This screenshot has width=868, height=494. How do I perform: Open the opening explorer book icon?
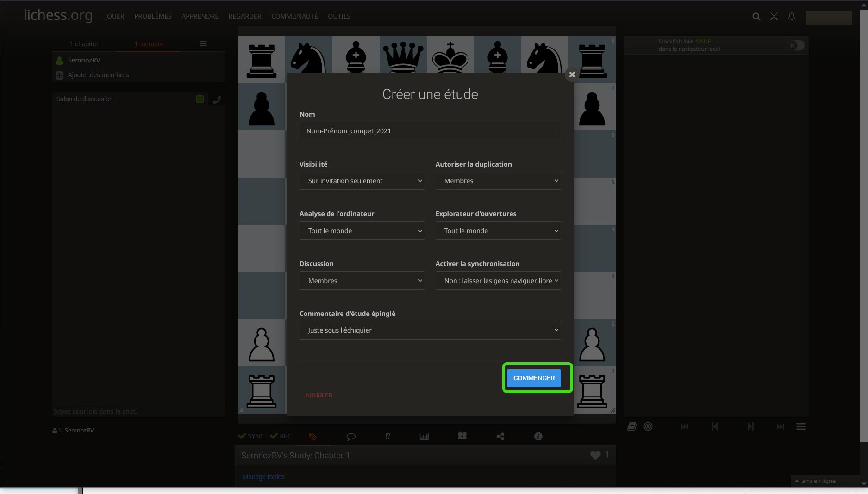631,426
